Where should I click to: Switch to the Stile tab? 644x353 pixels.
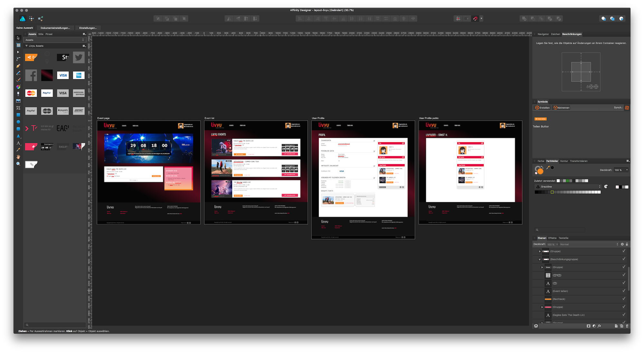[41, 34]
